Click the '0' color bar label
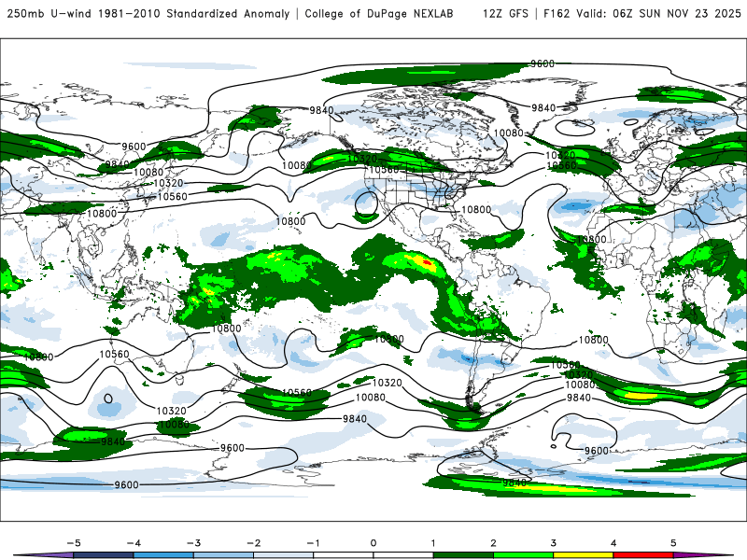Screen dimensions: 747x560 [x=373, y=543]
